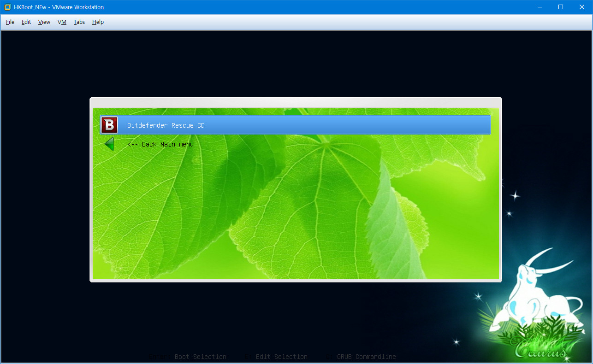593x364 pixels.
Task: Select Bitdefender Rescue CD boot entry
Action: tap(295, 125)
